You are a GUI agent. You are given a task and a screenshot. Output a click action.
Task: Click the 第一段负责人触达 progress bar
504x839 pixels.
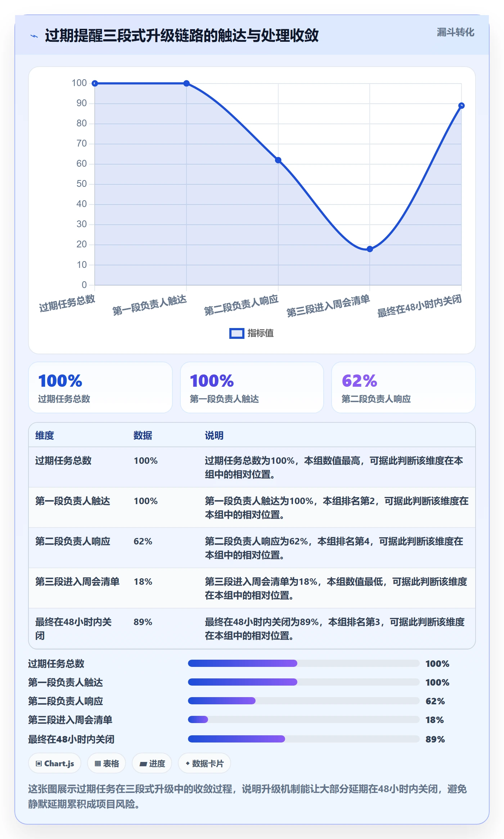304,682
